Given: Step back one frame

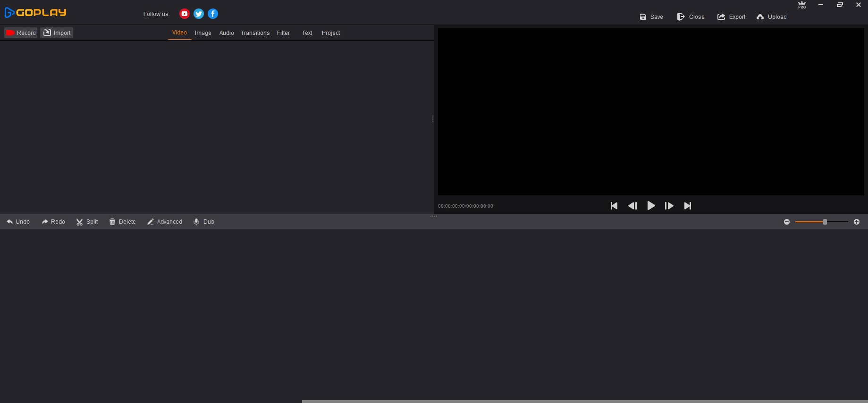Looking at the screenshot, I should [632, 206].
